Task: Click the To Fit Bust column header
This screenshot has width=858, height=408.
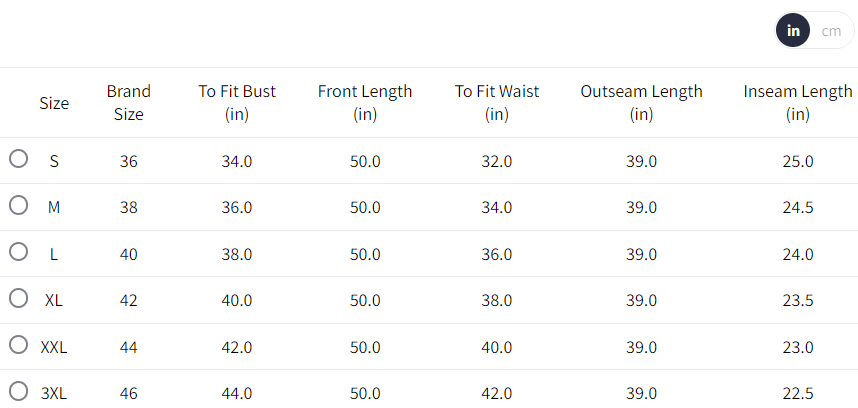Action: click(x=237, y=103)
